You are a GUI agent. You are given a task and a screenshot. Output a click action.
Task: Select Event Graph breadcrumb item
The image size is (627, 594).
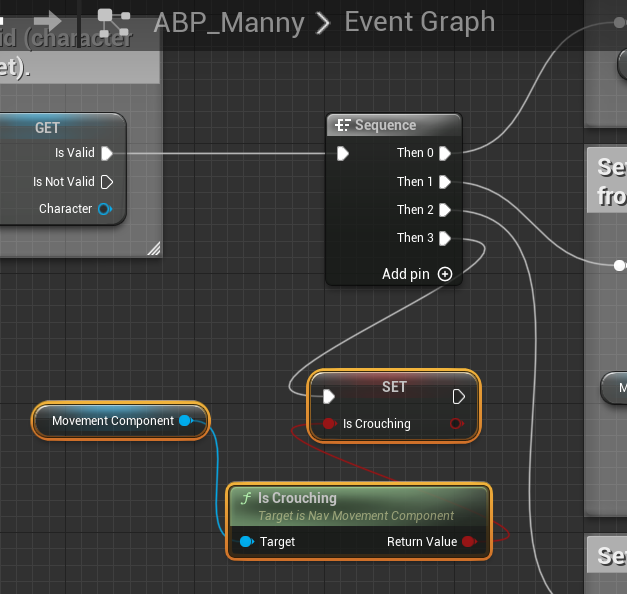pos(419,21)
